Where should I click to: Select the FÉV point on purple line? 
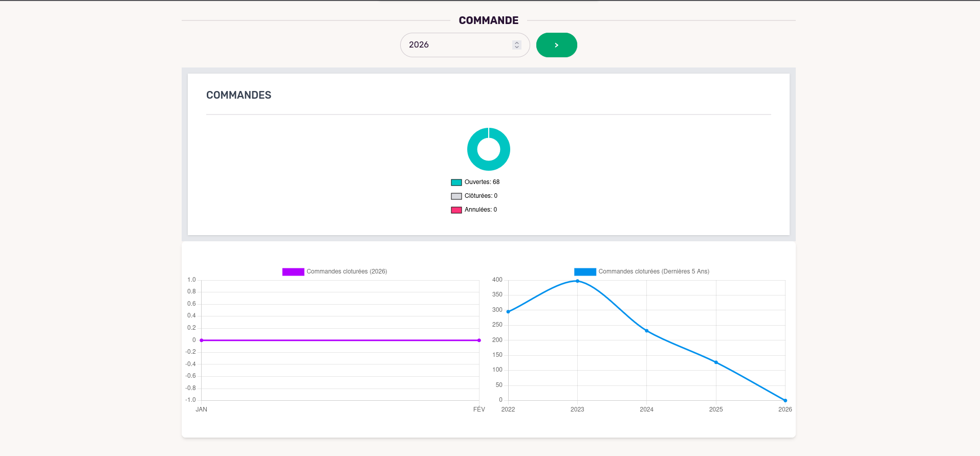coord(479,340)
